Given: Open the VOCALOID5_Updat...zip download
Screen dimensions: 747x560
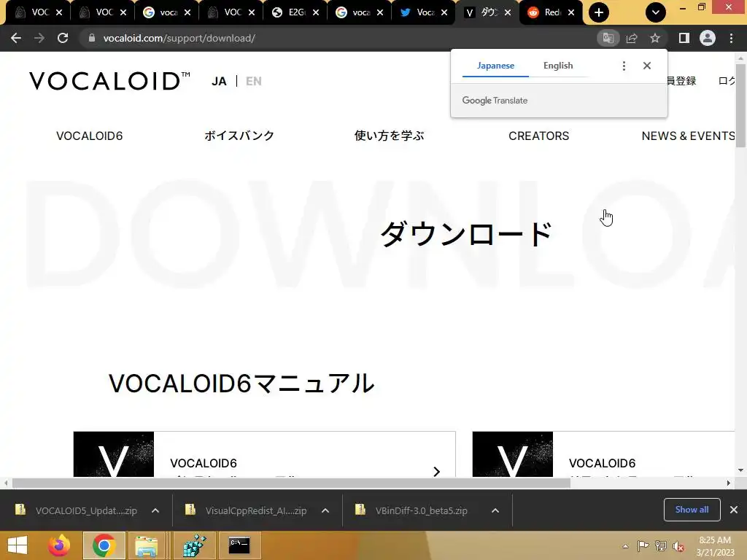Looking at the screenshot, I should point(77,510).
